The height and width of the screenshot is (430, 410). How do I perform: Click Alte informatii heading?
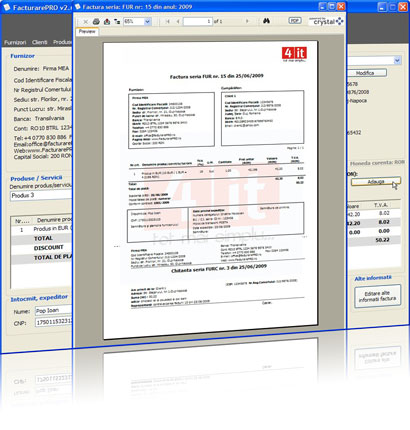pos(373,278)
